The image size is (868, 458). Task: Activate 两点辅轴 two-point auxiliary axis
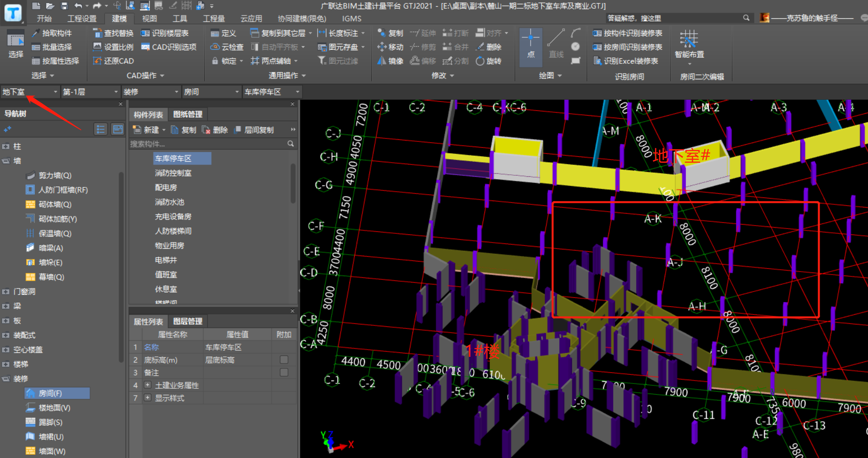(274, 61)
